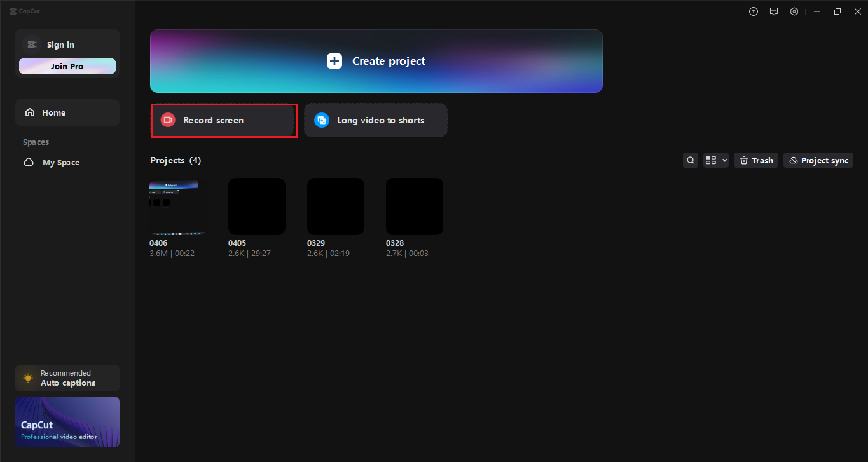This screenshot has height=462, width=868.
Task: Open the feedback chat icon
Action: point(773,11)
